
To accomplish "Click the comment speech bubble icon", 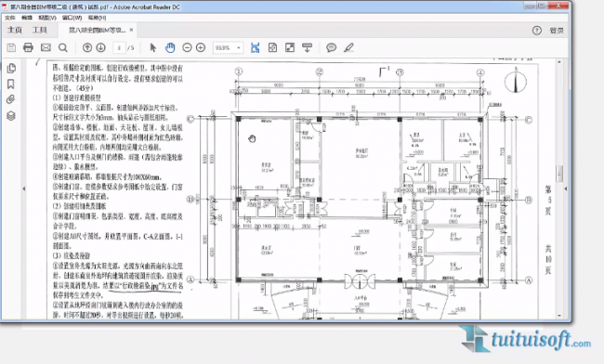I will click(x=332, y=47).
